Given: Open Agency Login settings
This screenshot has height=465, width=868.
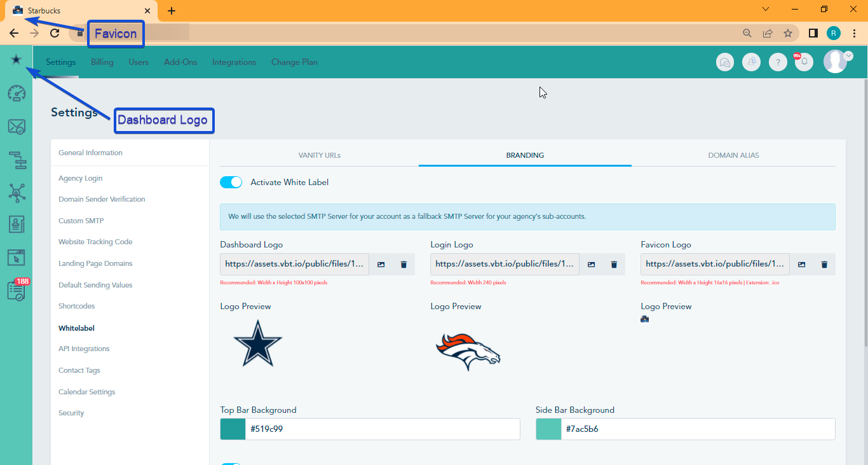Looking at the screenshot, I should [x=80, y=178].
